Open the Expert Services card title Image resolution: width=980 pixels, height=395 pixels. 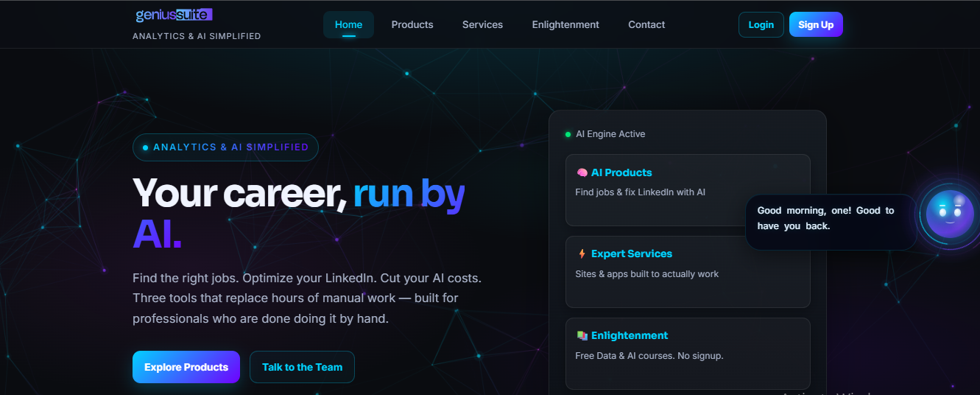(x=632, y=254)
